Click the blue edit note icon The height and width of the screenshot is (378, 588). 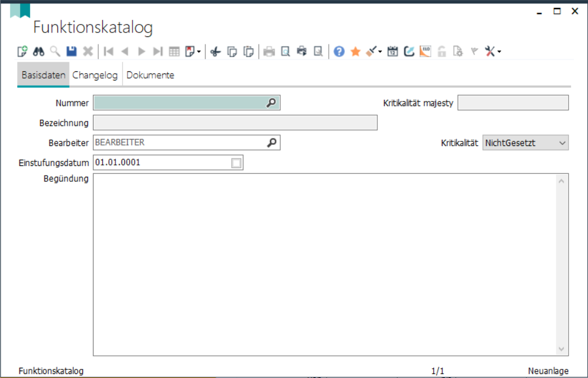tap(409, 51)
